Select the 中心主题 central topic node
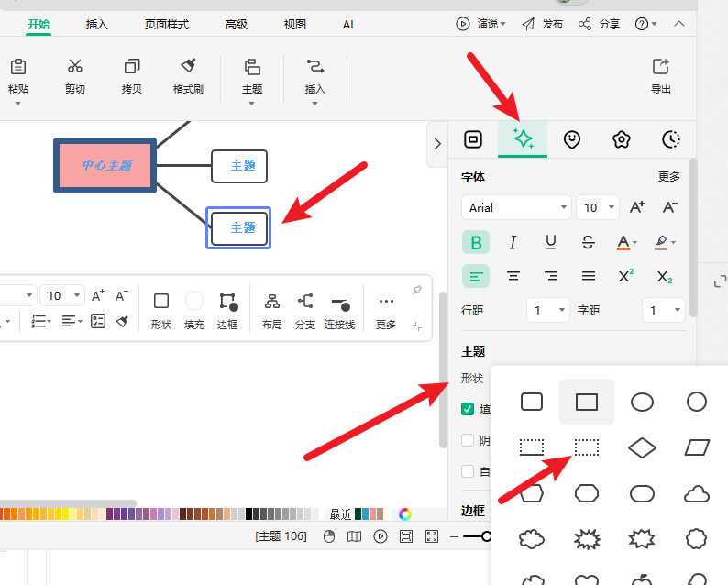 tap(105, 166)
